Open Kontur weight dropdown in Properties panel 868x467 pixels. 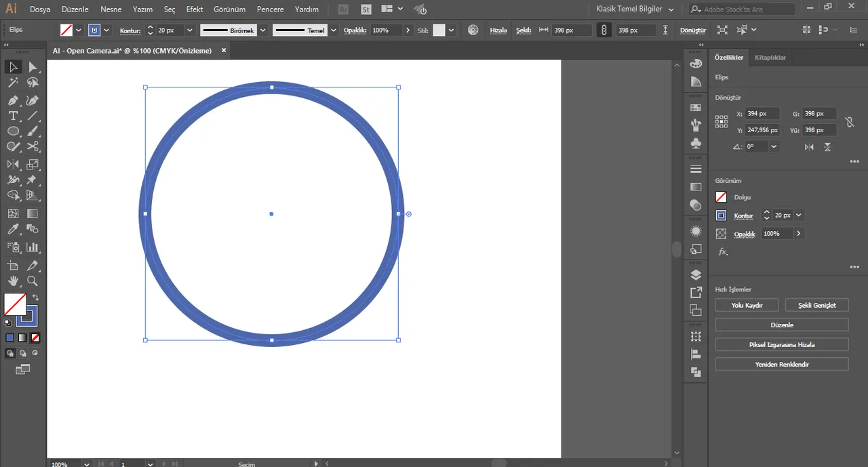(x=799, y=215)
